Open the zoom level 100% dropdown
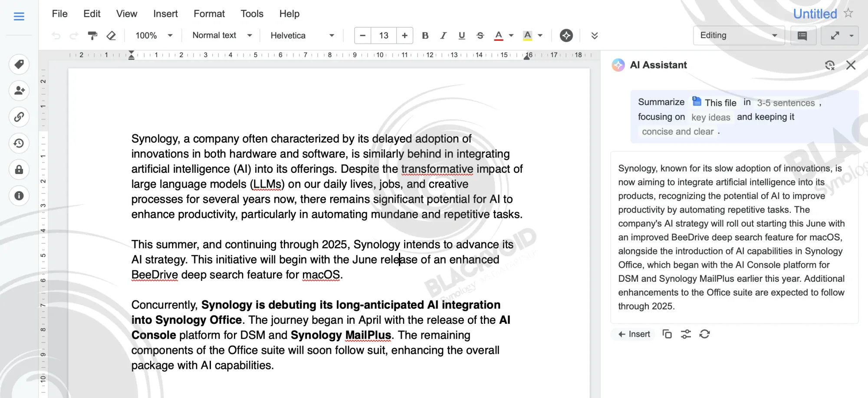The height and width of the screenshot is (398, 868). coord(154,36)
